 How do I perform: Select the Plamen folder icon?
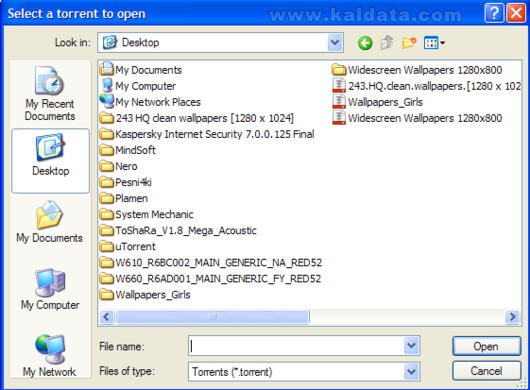click(x=107, y=198)
